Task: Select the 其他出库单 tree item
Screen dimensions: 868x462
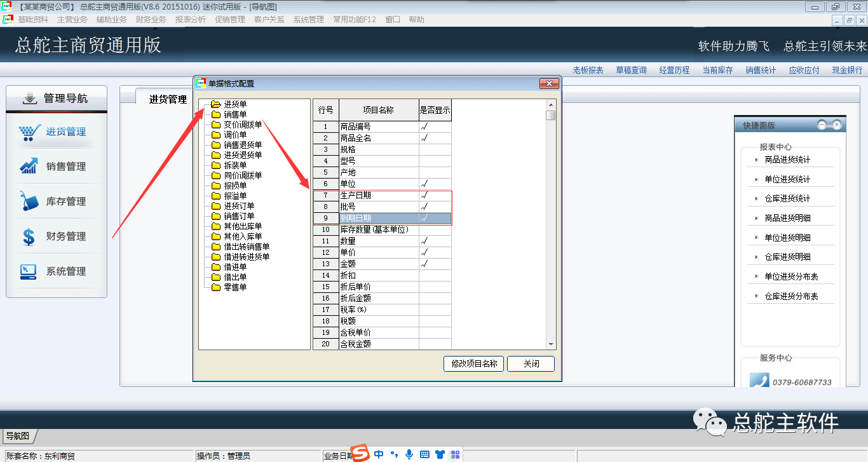Action: (x=243, y=226)
